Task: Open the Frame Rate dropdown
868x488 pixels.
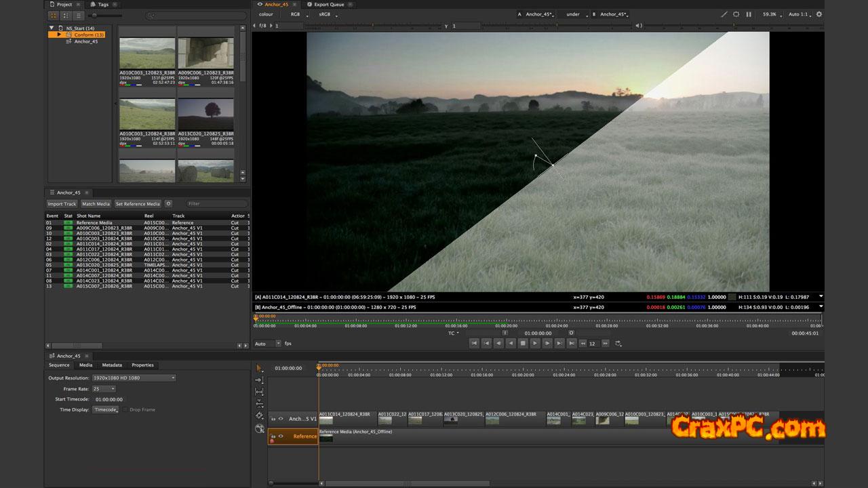Action: 104,388
